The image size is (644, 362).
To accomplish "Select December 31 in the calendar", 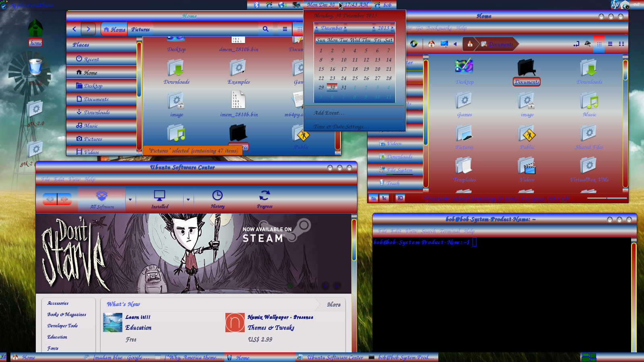I will coord(343,87).
